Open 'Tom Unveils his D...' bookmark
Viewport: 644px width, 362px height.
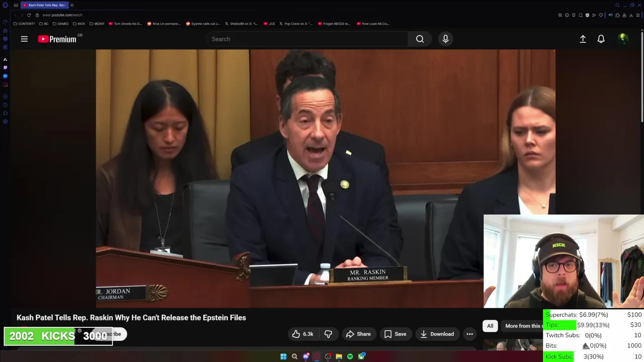(x=125, y=24)
